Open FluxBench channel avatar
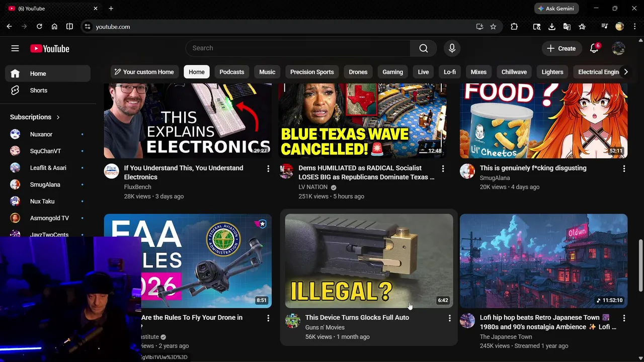 pos(111,171)
